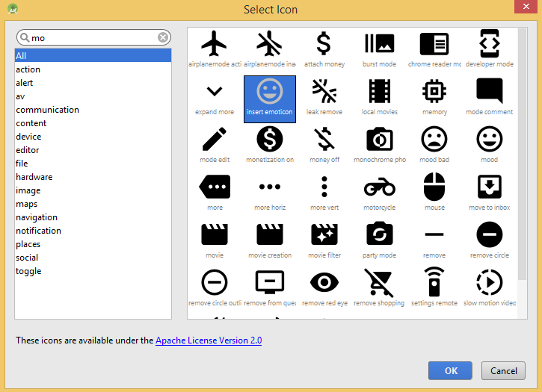Select the expand more icon
This screenshot has height=392, width=542.
click(x=215, y=92)
